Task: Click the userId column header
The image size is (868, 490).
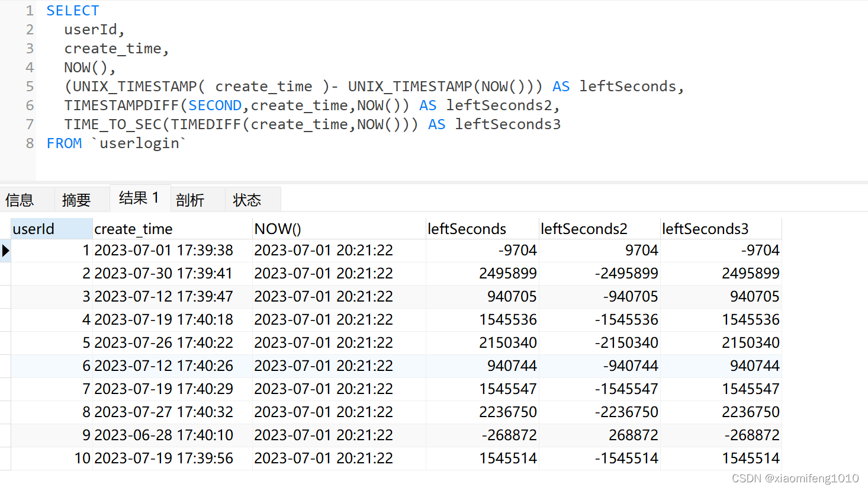Action: coord(52,229)
